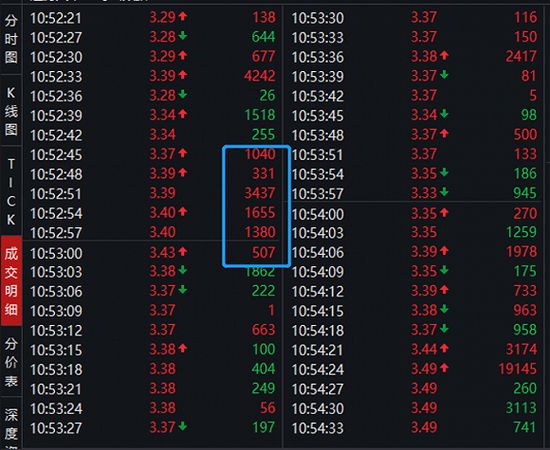Viewport: 550px width, 450px height.
Task: Select the 3.49 price at 10:54:33
Action: tap(424, 427)
